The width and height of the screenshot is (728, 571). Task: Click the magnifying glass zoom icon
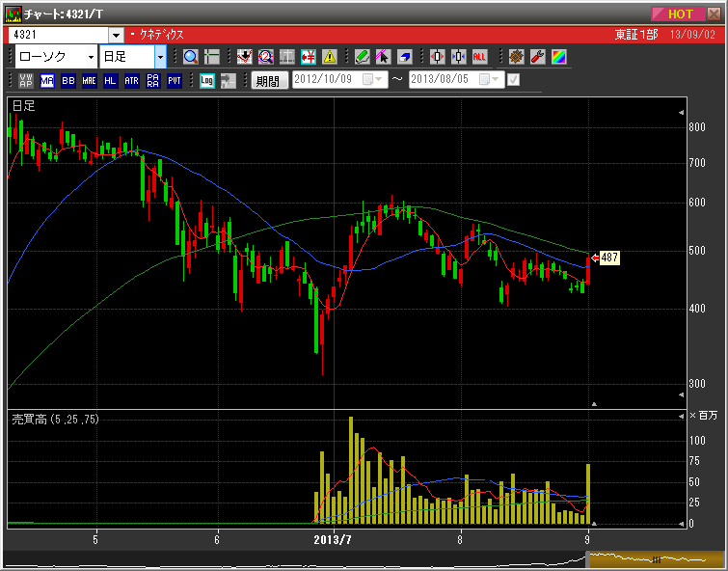pos(190,57)
